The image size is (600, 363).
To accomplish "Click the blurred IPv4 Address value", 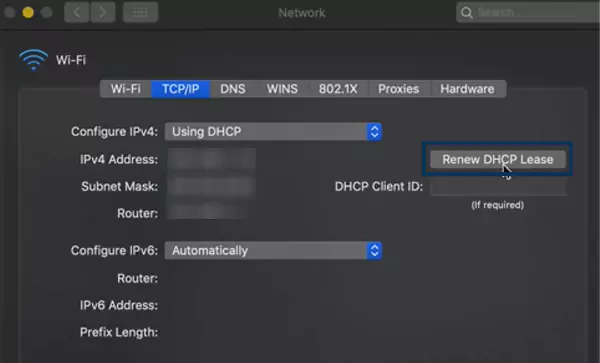I will pyautogui.click(x=212, y=159).
